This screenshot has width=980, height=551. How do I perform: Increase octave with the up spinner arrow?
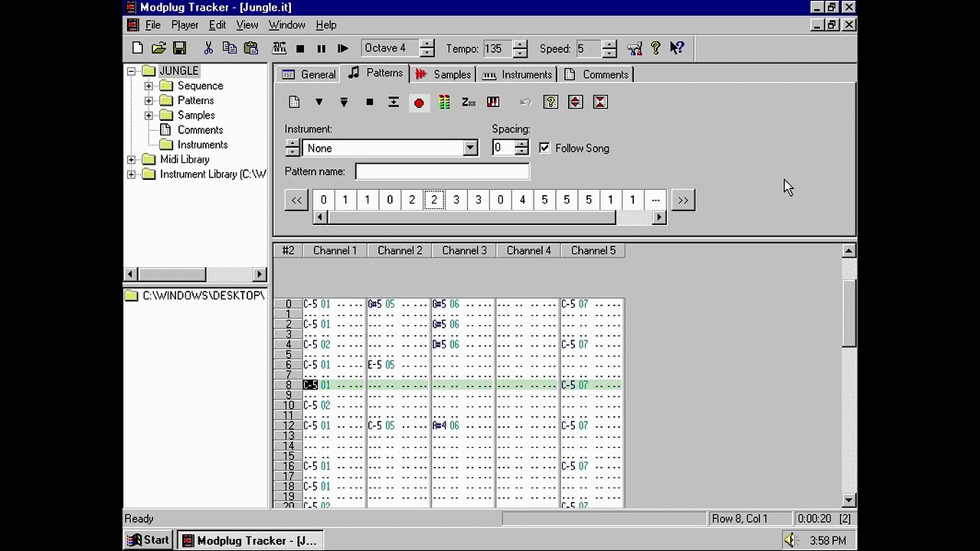(427, 44)
